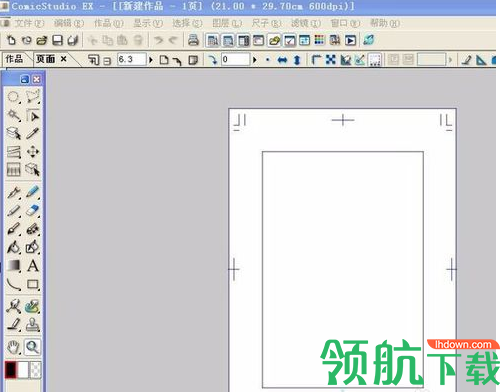The width and height of the screenshot is (500, 392).
Task: Select the Fill bucket tool
Action: point(14,247)
